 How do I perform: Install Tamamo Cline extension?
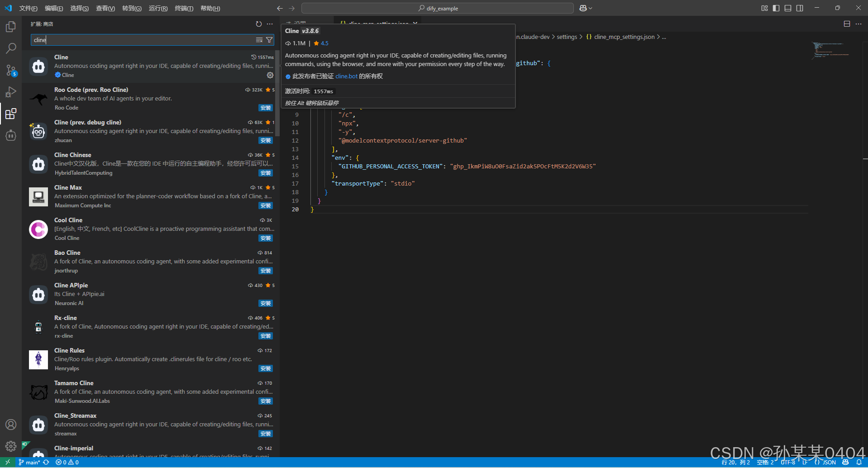[266, 401]
